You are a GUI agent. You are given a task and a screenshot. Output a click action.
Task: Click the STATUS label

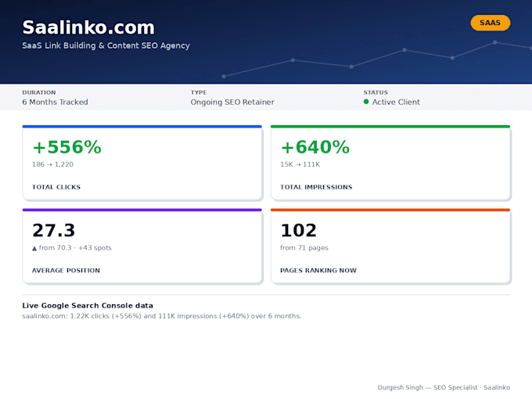376,92
